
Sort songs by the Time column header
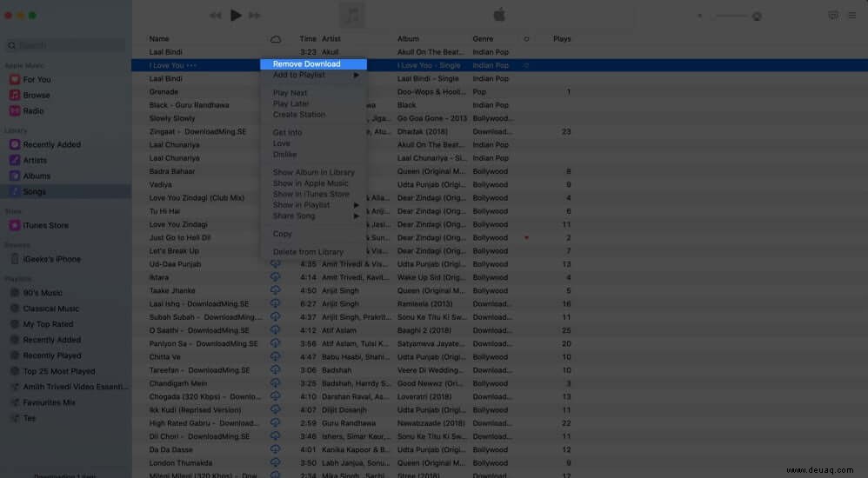308,39
